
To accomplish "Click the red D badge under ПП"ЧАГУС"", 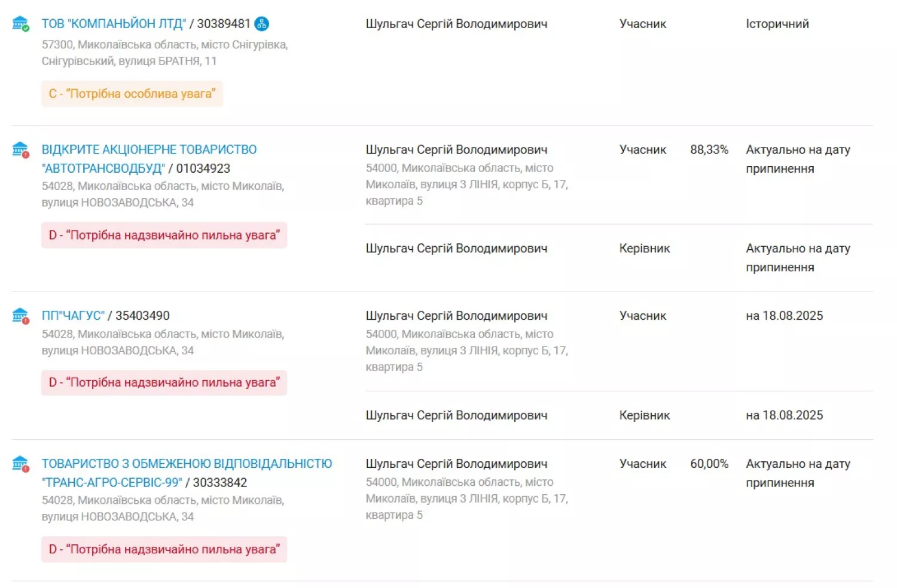I will pos(164,382).
